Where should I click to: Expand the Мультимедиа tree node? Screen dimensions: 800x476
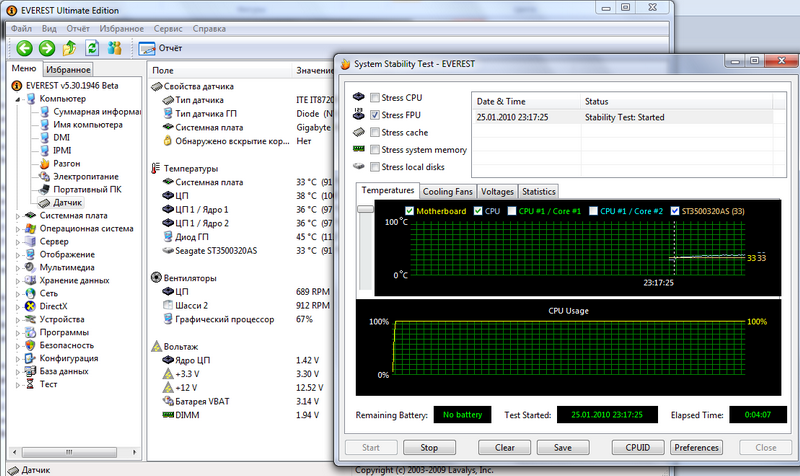18,267
